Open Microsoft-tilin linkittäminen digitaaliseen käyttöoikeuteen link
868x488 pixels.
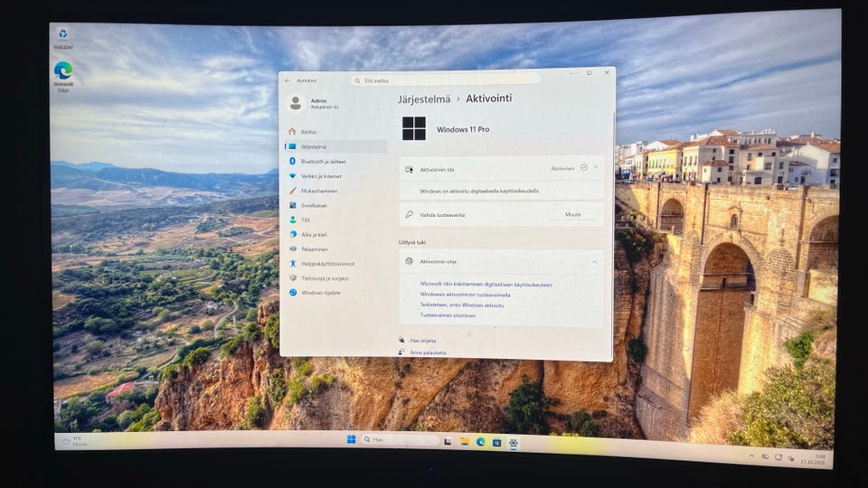coord(486,285)
